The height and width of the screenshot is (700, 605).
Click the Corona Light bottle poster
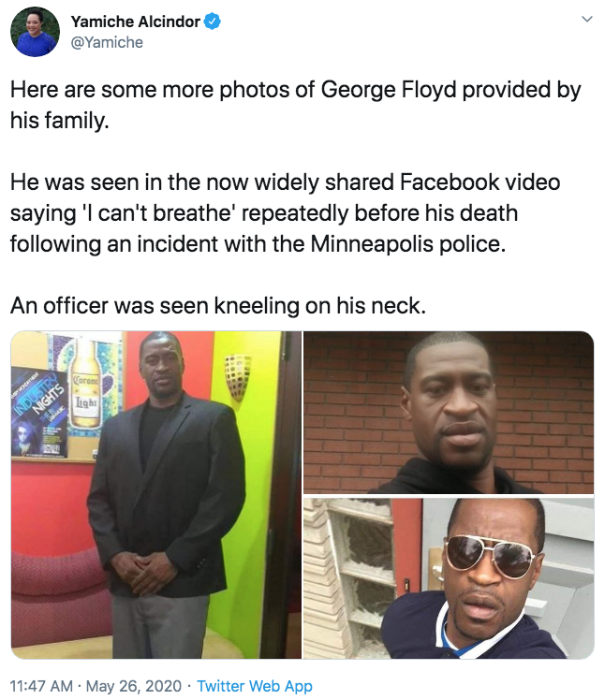86,383
